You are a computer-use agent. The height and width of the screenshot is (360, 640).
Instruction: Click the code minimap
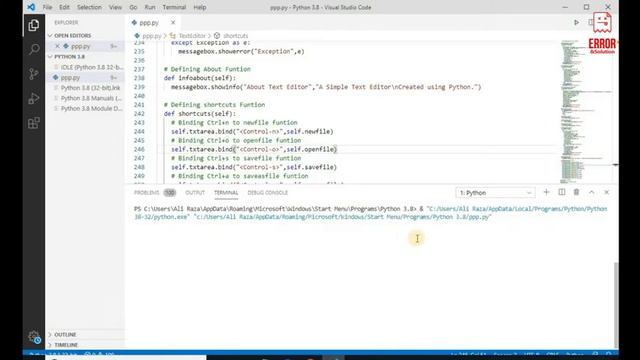pyautogui.click(x=586, y=111)
